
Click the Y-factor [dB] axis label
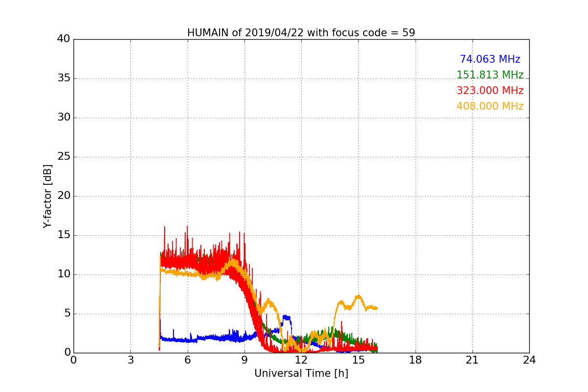[x=48, y=196]
